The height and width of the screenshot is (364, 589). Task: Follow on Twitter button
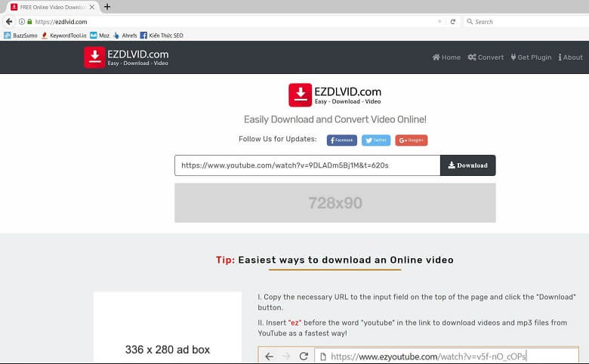point(376,140)
